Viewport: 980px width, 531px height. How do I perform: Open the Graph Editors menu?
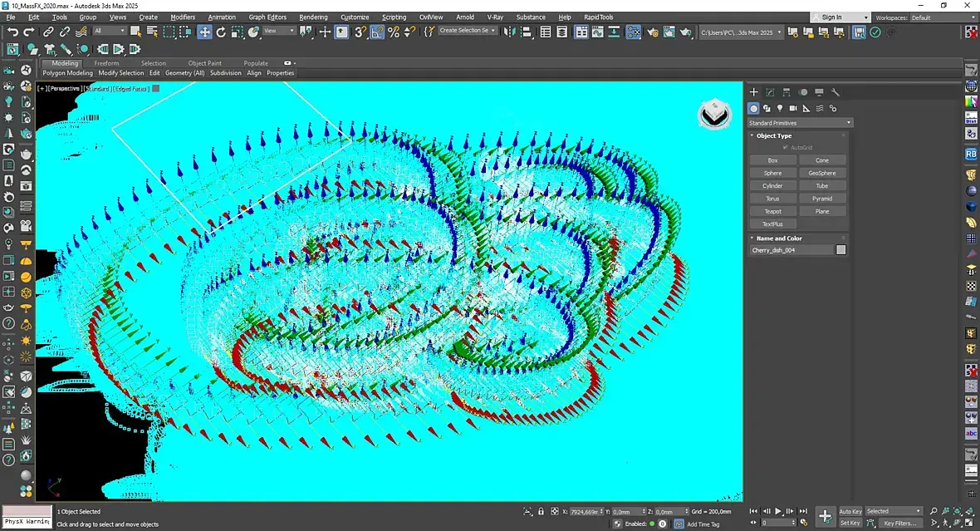click(x=267, y=17)
